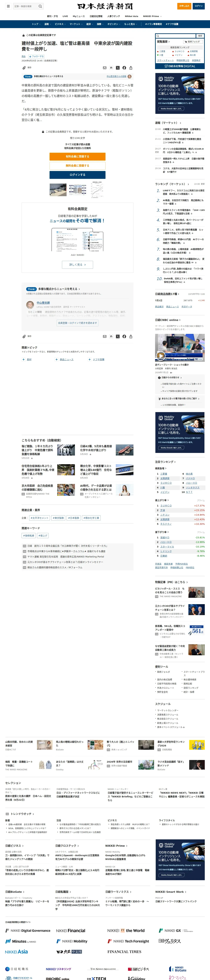
Task: Open the 人事ウオッチ header menu item
Action: point(114,16)
